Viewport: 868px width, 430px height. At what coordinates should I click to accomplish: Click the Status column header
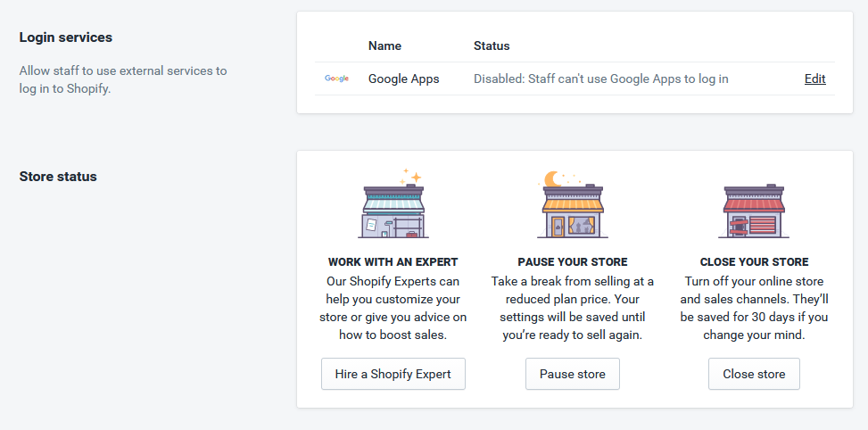point(492,45)
